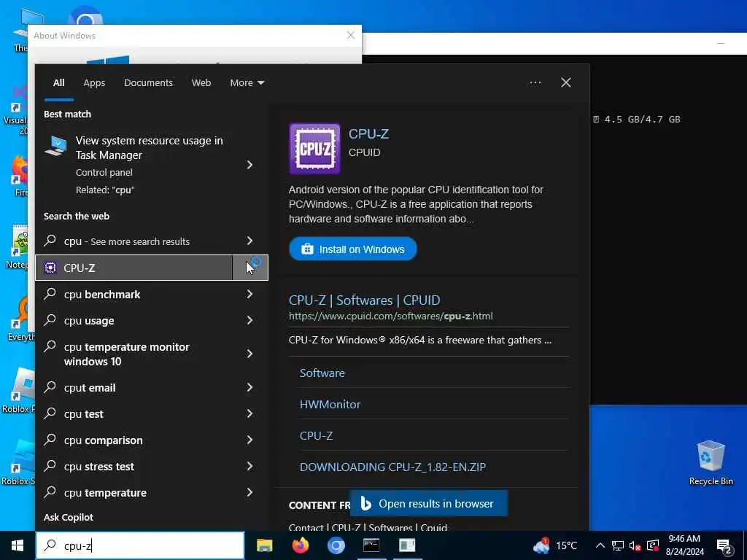Click the muted volume tray icon

pyautogui.click(x=635, y=545)
